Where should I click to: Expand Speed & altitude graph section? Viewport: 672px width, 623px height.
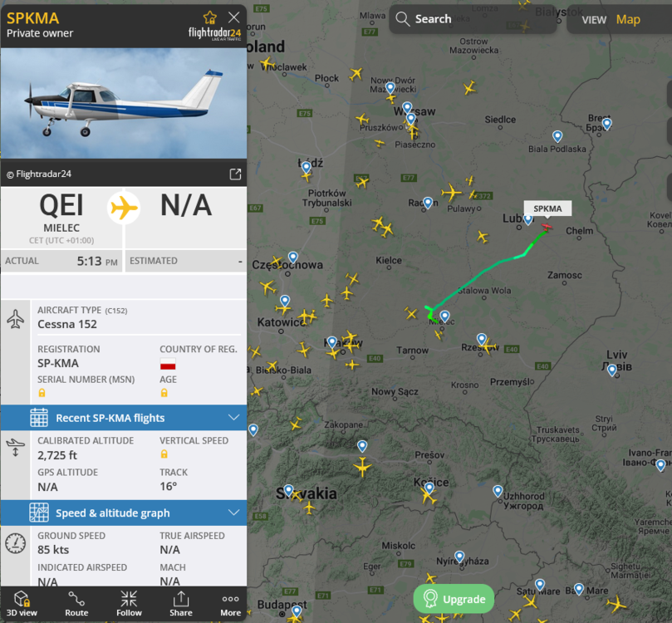[x=124, y=513]
